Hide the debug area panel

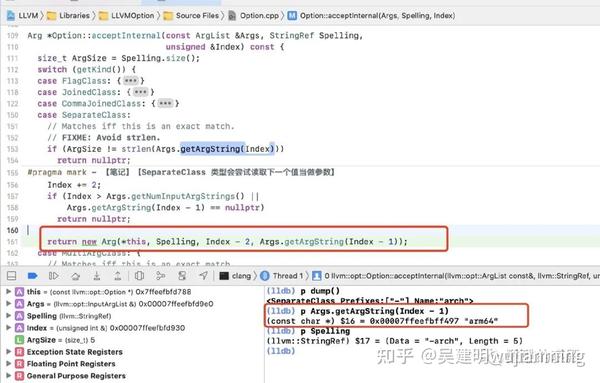12,275
